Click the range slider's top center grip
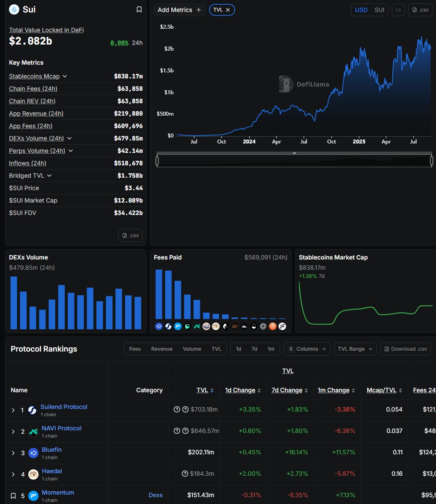The width and height of the screenshot is (436, 504). click(x=294, y=153)
